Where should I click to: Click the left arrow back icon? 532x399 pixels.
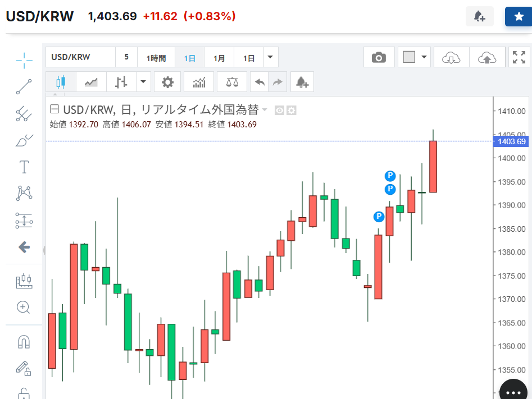[24, 247]
